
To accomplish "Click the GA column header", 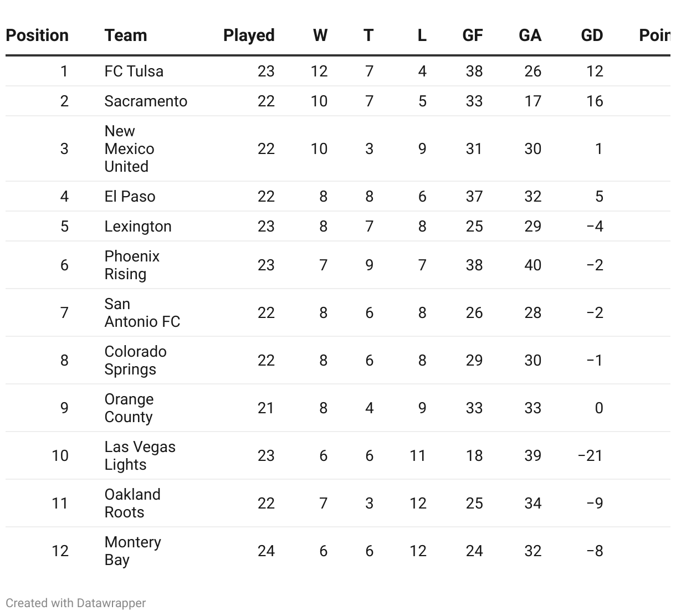I will point(530,35).
